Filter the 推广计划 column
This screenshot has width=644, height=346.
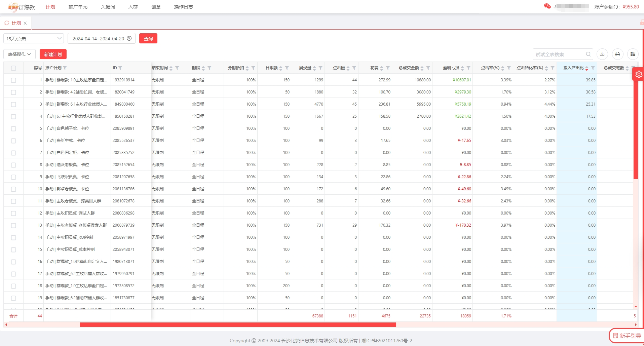tap(65, 68)
